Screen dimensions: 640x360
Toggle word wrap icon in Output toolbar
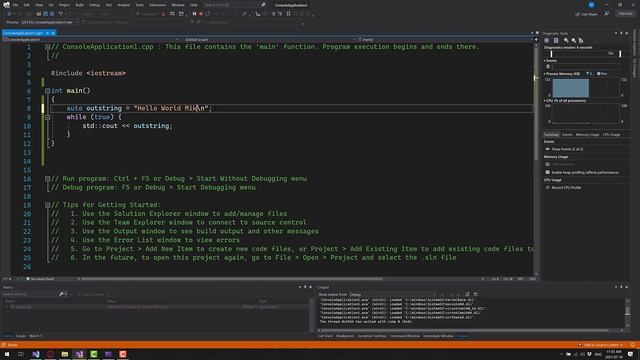[x=467, y=294]
